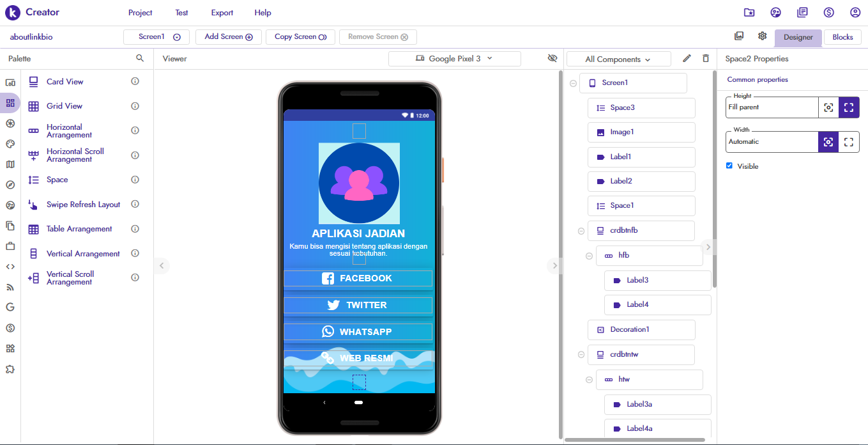
Task: Open the Export menu
Action: [x=222, y=13]
